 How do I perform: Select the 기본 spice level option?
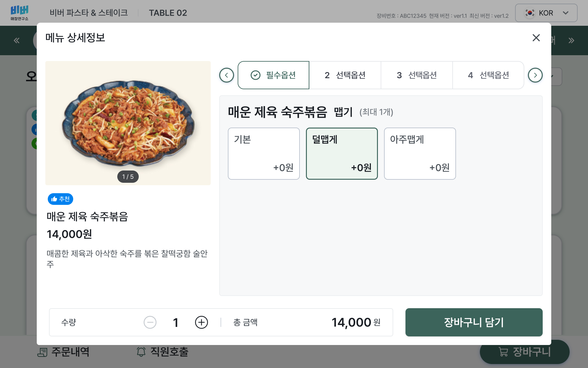coord(264,153)
